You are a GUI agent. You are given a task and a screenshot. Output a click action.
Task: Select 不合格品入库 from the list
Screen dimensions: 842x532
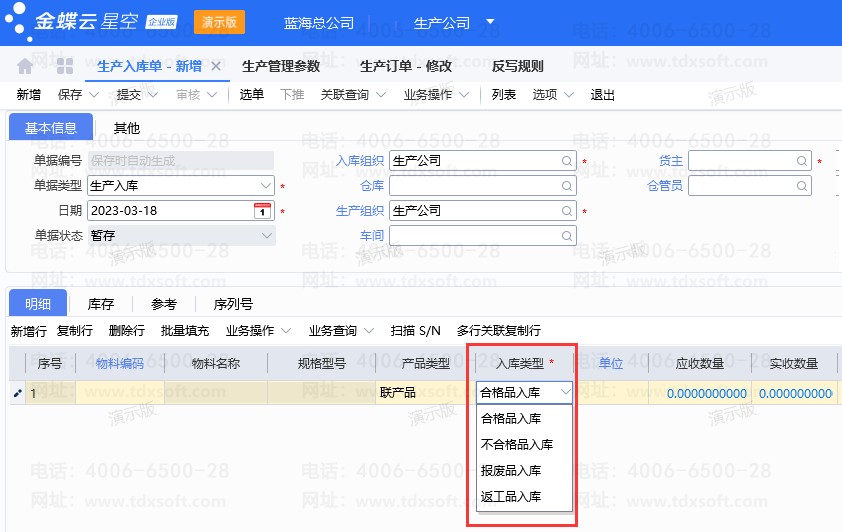click(516, 445)
